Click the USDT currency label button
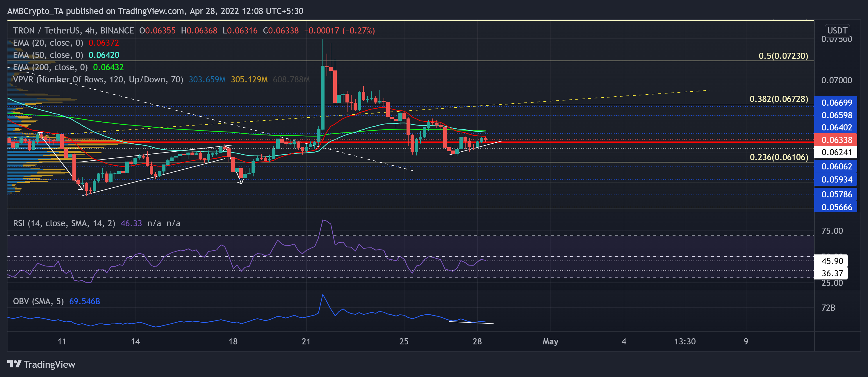Viewport: 868px width, 377px height. 837,30
